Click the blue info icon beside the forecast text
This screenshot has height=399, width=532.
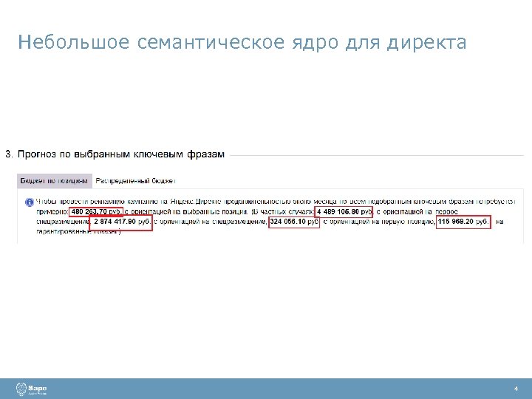click(x=30, y=202)
